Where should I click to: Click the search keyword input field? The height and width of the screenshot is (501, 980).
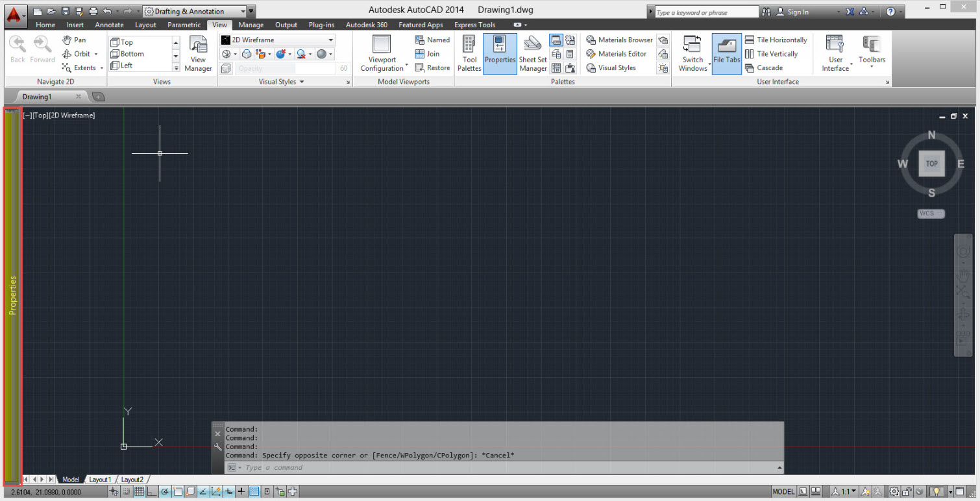pyautogui.click(x=705, y=12)
